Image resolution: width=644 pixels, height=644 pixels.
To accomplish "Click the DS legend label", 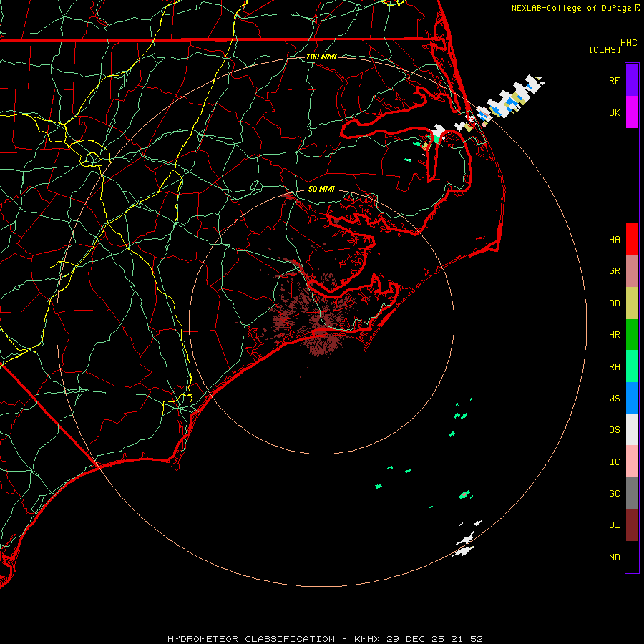I will (614, 430).
